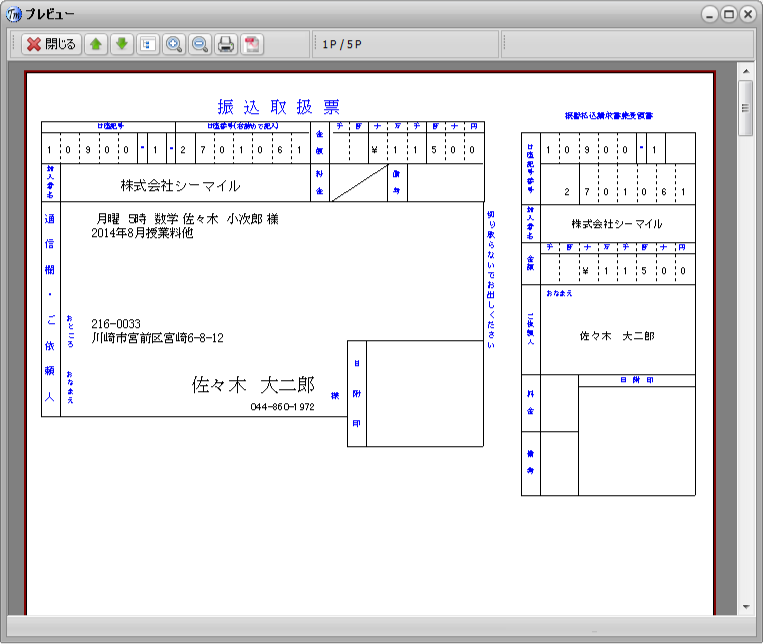
Task: Close the プレビュー window with the X
Action: click(746, 14)
